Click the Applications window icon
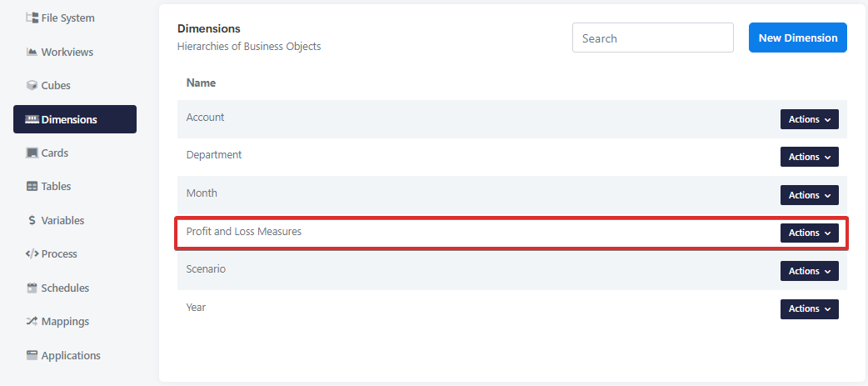The width and height of the screenshot is (868, 386). coord(32,356)
